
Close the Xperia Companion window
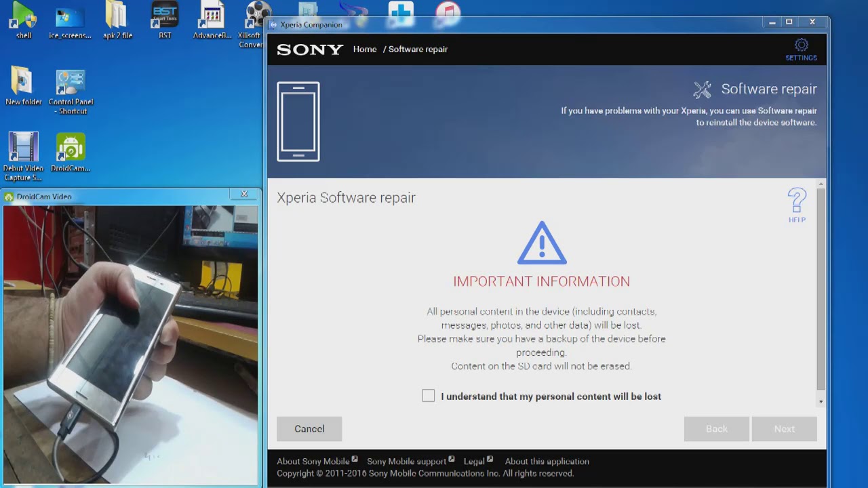pos(812,23)
